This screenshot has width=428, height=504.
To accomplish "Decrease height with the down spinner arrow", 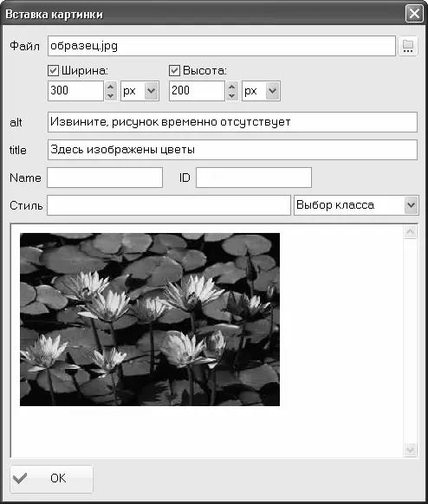I will [x=232, y=96].
